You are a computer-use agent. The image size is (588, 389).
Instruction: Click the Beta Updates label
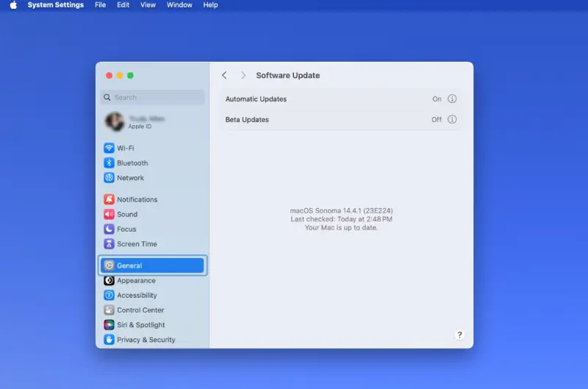[x=247, y=120]
